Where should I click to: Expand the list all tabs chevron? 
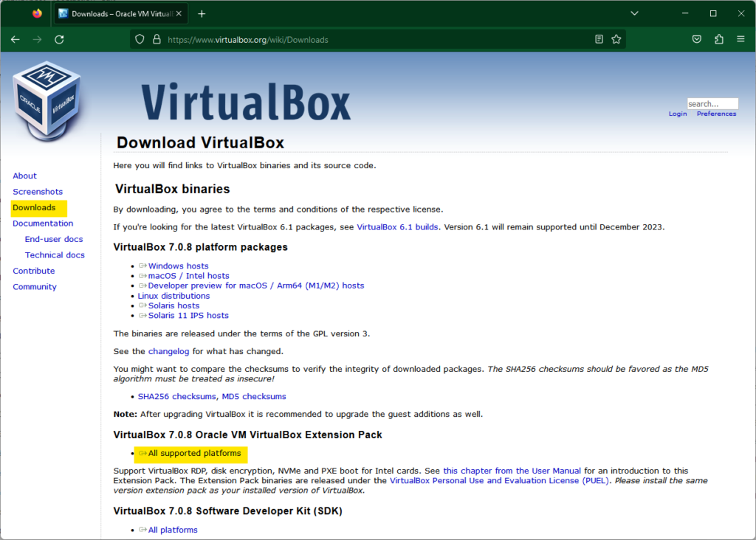click(634, 13)
